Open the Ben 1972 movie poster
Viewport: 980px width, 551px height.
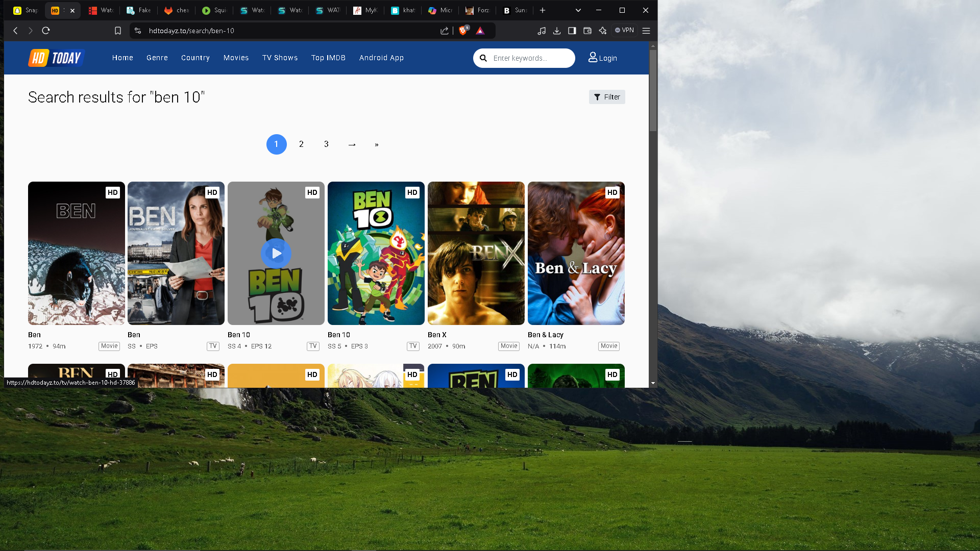tap(77, 253)
